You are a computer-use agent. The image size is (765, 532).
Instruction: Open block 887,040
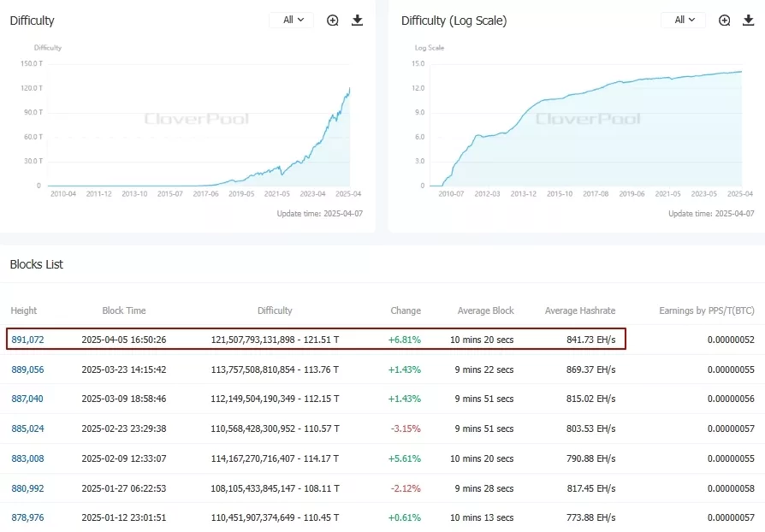pos(27,399)
